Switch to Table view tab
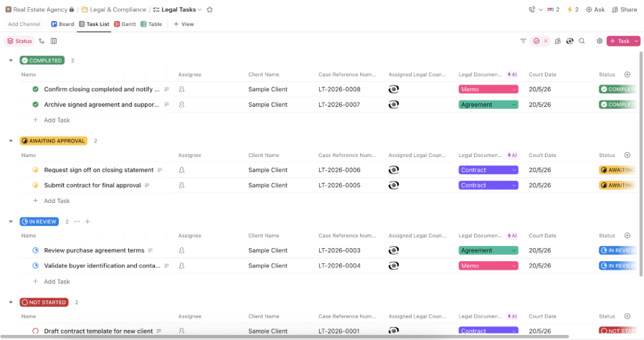Viewport: 644px width, 340px height. click(x=151, y=24)
